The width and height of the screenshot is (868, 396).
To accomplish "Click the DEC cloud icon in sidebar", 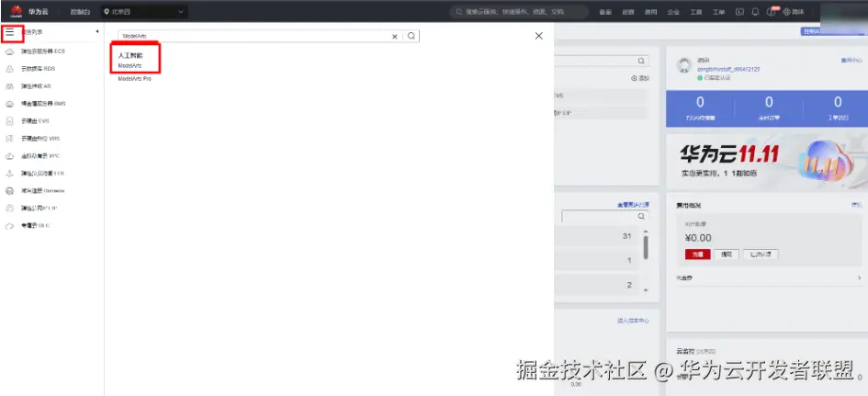I will (9, 226).
